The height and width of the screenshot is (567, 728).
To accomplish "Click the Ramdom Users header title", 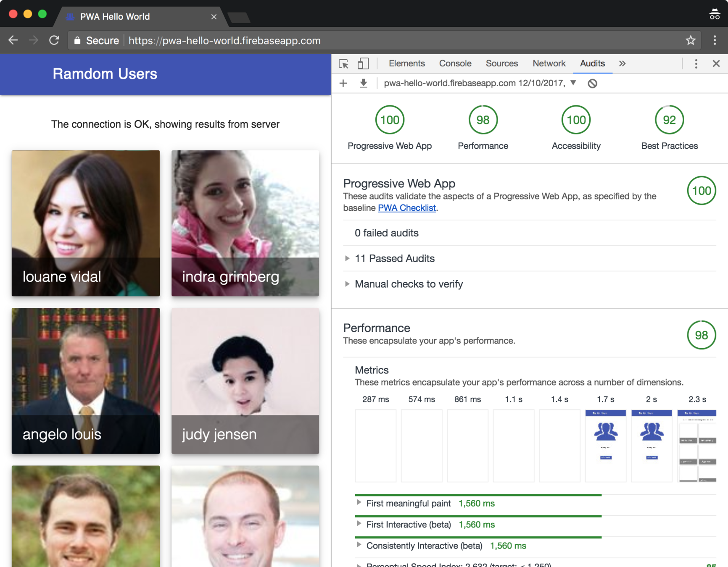I will (x=105, y=74).
